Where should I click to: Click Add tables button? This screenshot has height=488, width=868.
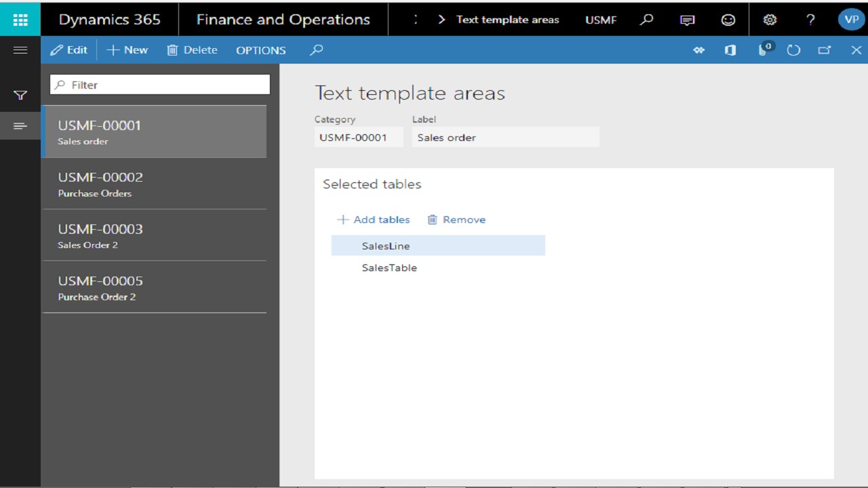click(374, 220)
